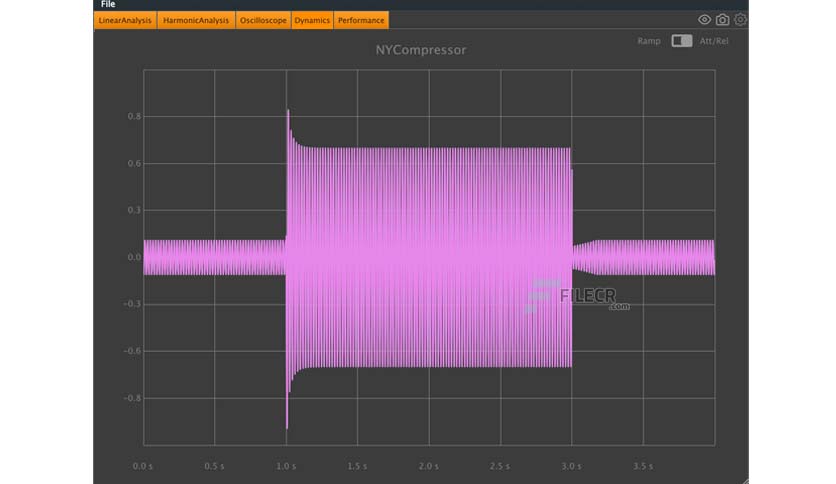
Task: Open the Performance tab
Action: click(x=361, y=20)
